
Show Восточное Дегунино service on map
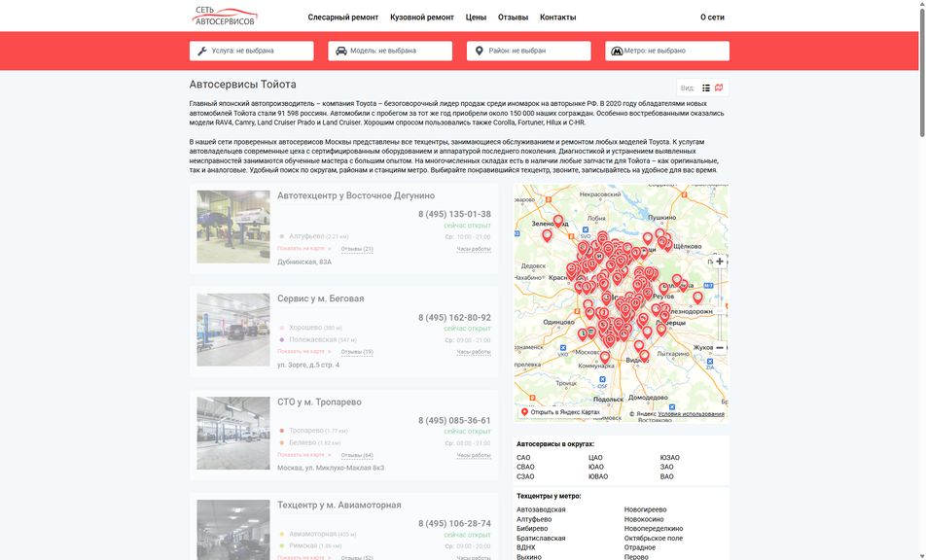click(x=304, y=249)
